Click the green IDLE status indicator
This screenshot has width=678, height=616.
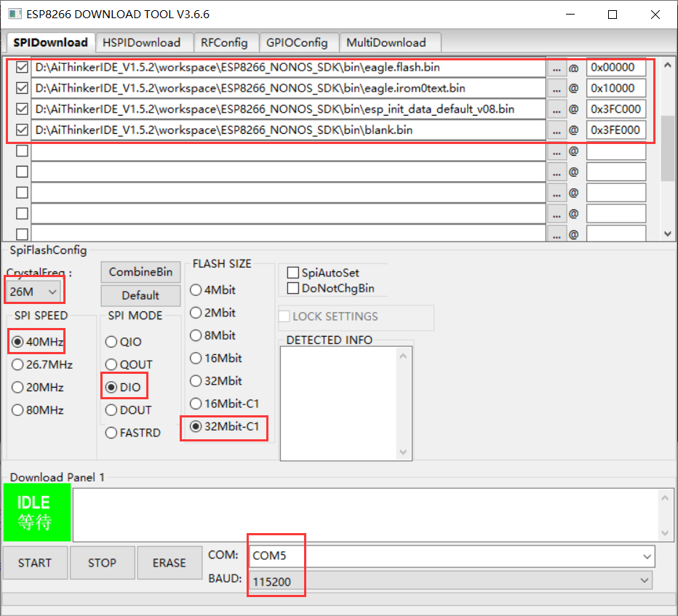click(x=36, y=512)
